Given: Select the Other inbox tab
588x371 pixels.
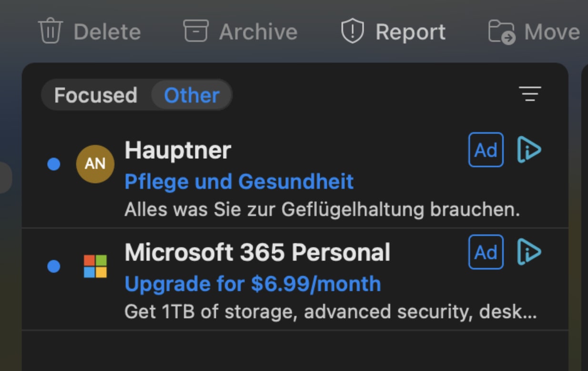Looking at the screenshot, I should coord(192,95).
